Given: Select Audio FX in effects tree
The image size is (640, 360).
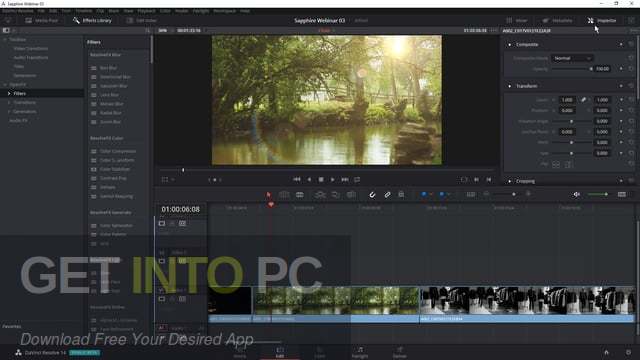Looking at the screenshot, I should click(x=18, y=120).
